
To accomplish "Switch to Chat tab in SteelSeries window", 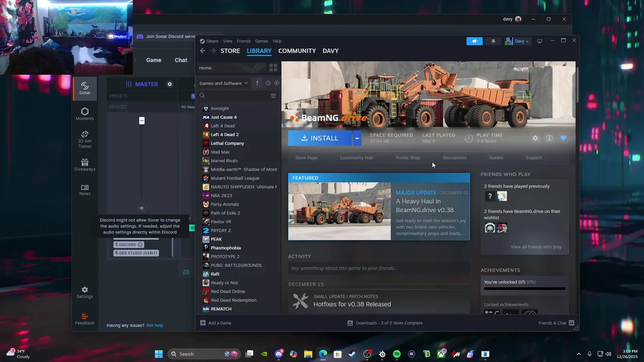I will 181,60.
